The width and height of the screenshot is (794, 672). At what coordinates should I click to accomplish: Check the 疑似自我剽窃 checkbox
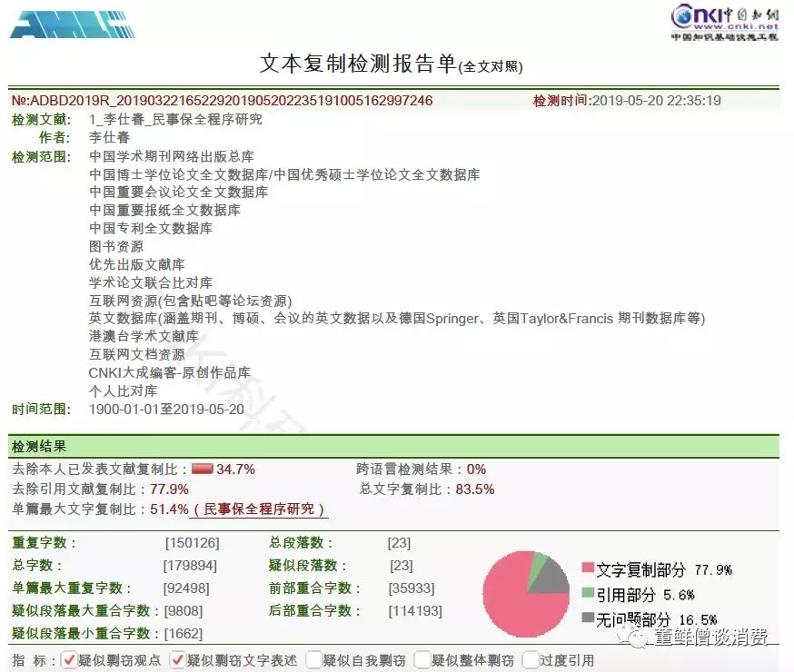click(x=313, y=660)
